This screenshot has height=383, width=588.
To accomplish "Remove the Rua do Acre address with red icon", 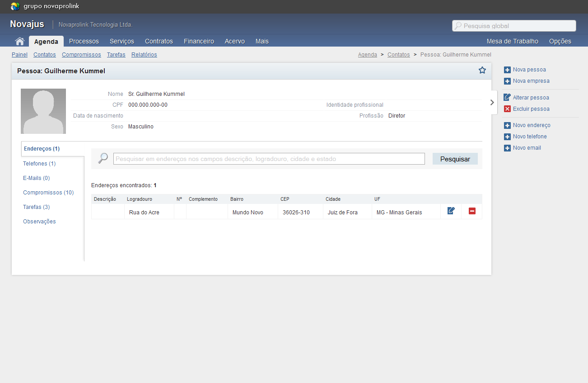I will tap(472, 211).
